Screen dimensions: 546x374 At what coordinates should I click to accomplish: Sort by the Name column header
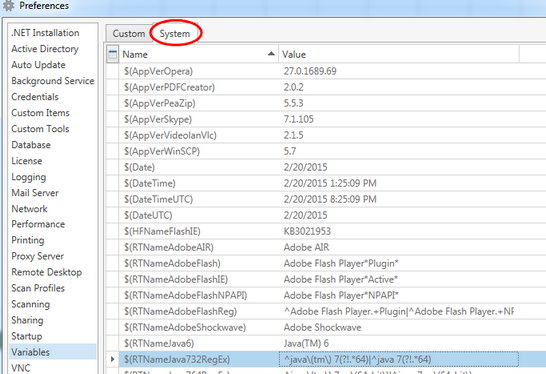click(198, 54)
